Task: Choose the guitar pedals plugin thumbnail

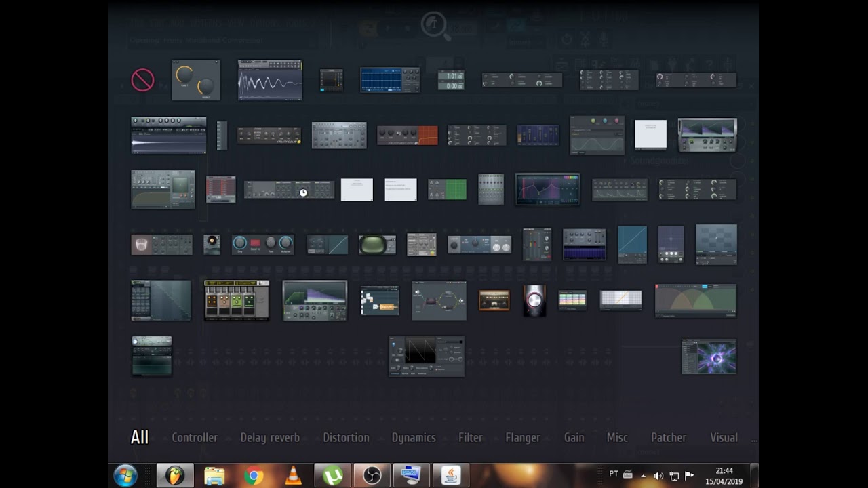Action: click(237, 300)
